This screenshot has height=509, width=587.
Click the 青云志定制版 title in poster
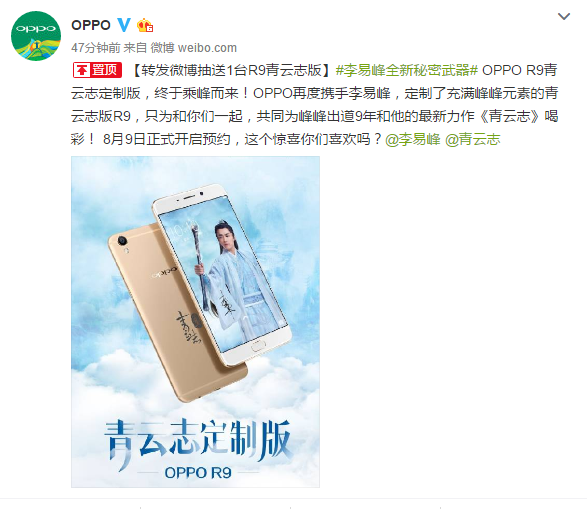[x=198, y=440]
